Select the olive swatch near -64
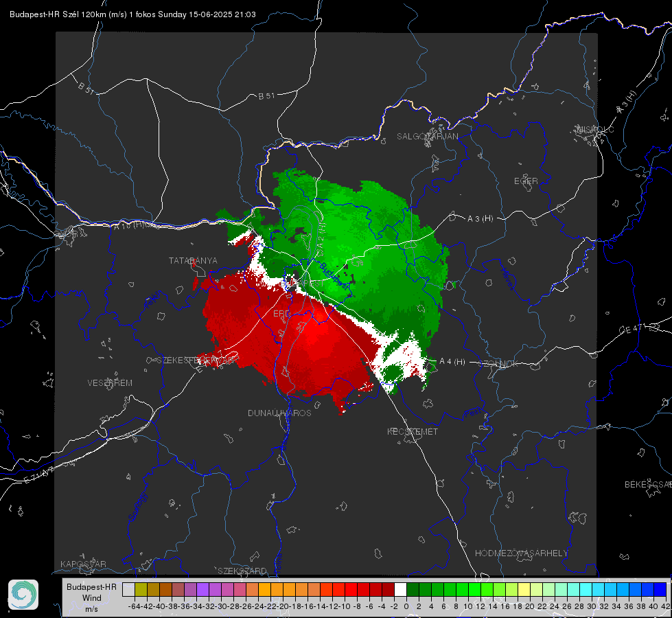The height and width of the screenshot is (618, 672). click(x=141, y=589)
